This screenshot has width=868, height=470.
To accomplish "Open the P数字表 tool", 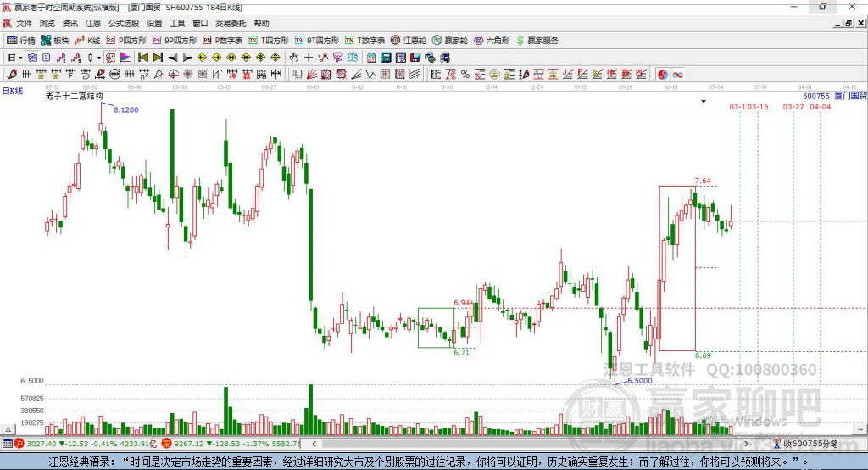I will pos(223,41).
